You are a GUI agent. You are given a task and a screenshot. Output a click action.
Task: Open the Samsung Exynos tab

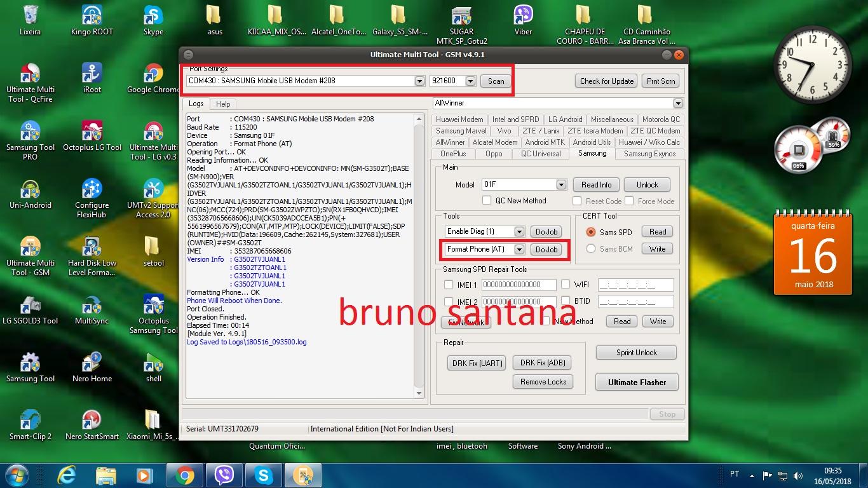[x=649, y=154]
